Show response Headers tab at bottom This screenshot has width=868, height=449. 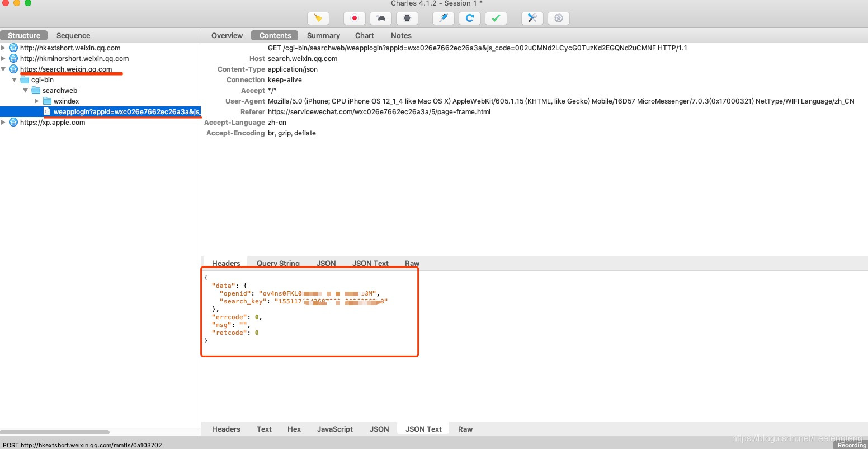tap(226, 429)
